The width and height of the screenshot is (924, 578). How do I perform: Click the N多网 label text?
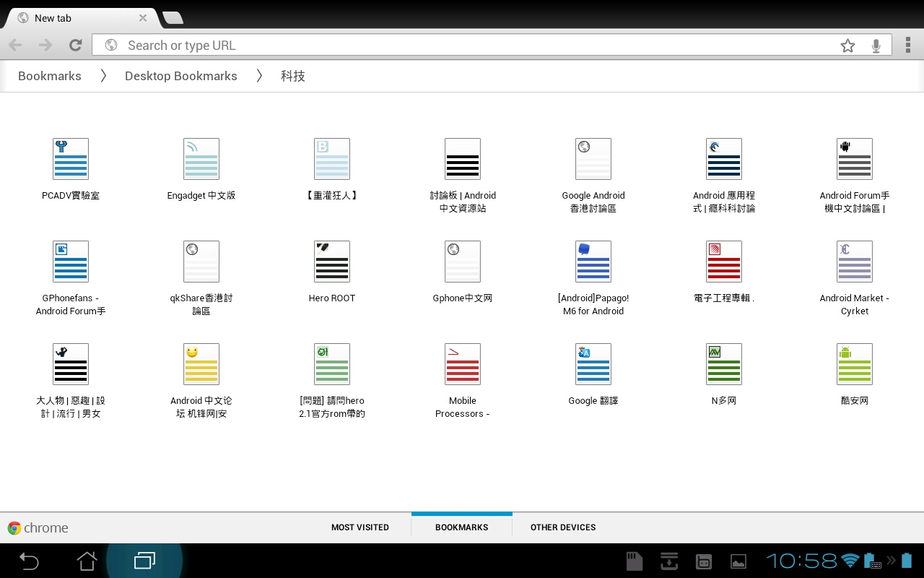(x=724, y=400)
